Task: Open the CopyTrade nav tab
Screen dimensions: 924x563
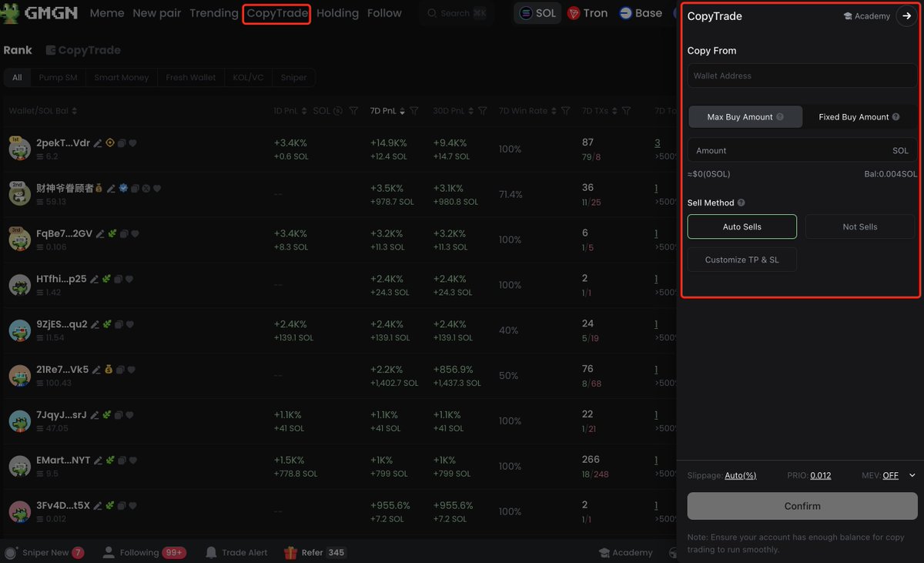Action: [x=276, y=13]
